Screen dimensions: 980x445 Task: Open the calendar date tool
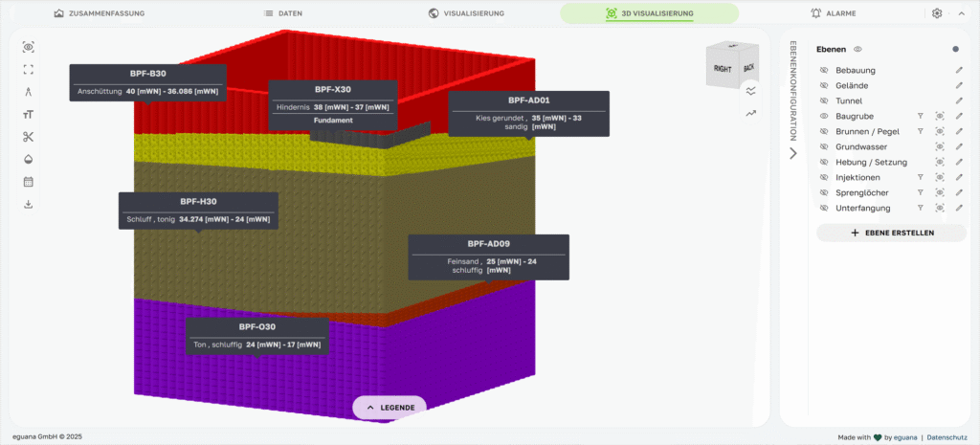pyautogui.click(x=29, y=182)
